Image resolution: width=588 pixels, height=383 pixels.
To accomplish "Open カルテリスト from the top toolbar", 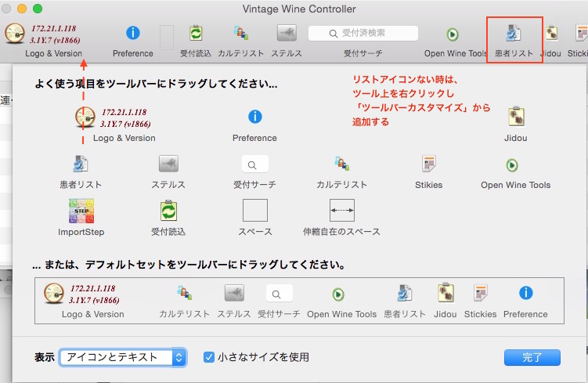I will [x=241, y=34].
